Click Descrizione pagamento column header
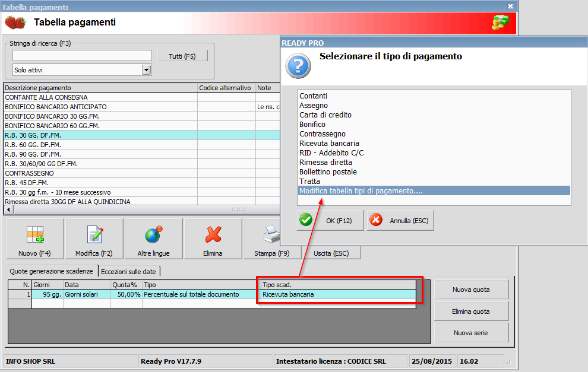The height and width of the screenshot is (372, 588). 100,88
